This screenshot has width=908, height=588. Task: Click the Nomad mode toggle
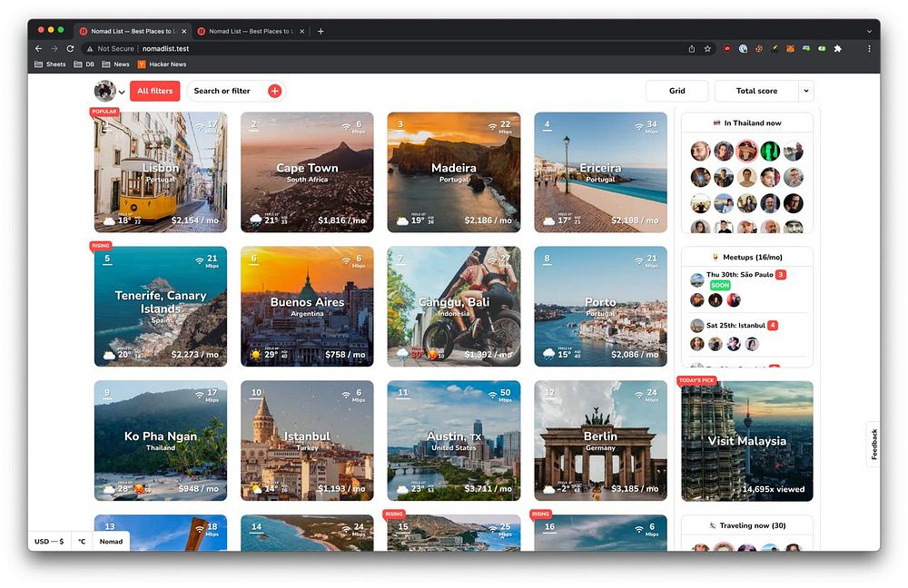111,542
